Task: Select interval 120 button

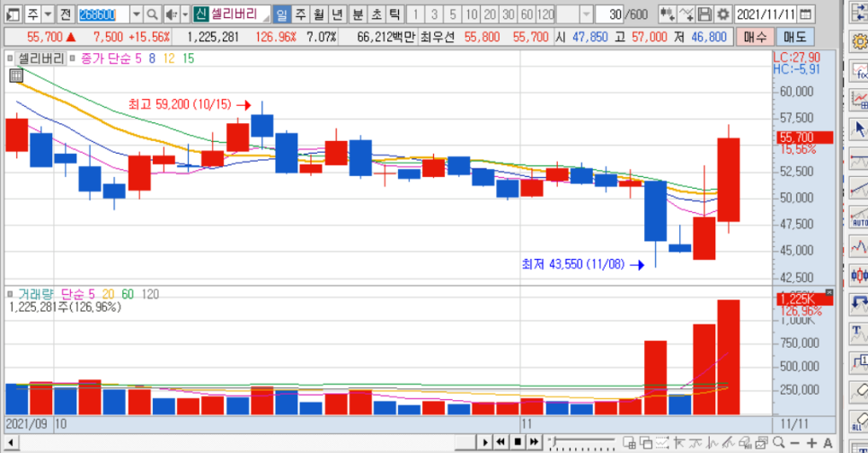Action: [x=545, y=14]
